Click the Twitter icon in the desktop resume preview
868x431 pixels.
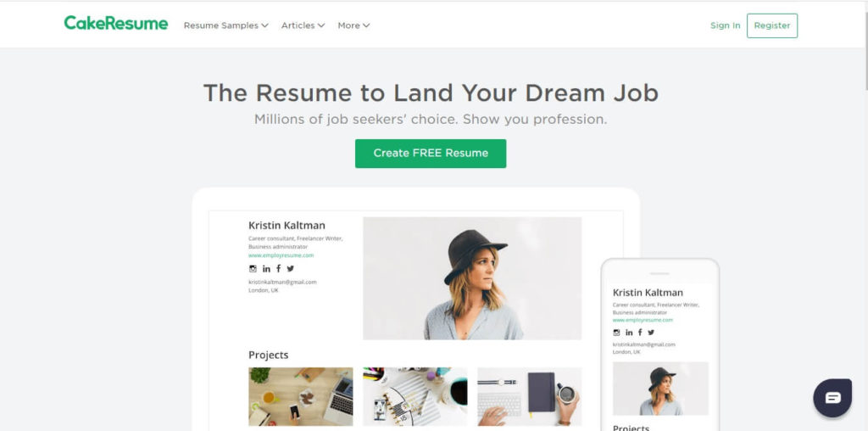(x=290, y=269)
